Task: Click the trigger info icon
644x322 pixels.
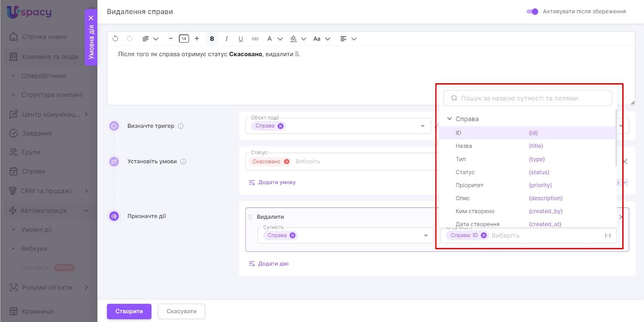Action: coord(181,126)
